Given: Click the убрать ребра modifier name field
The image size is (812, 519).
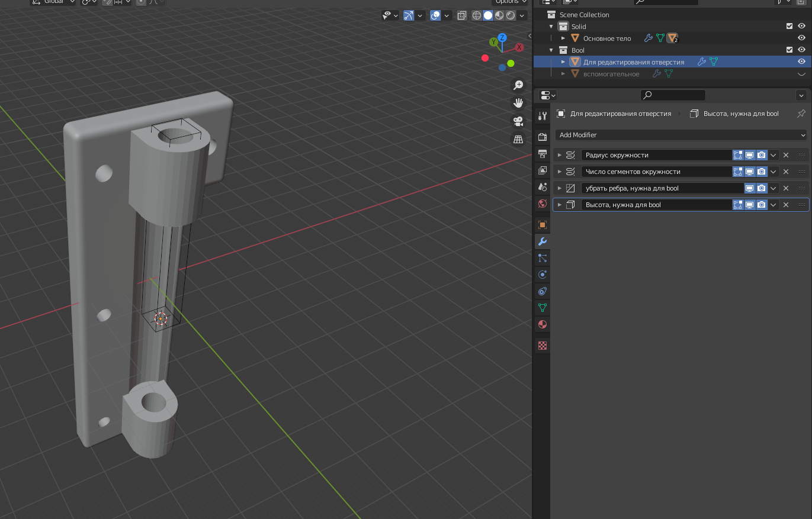Looking at the screenshot, I should [x=662, y=188].
